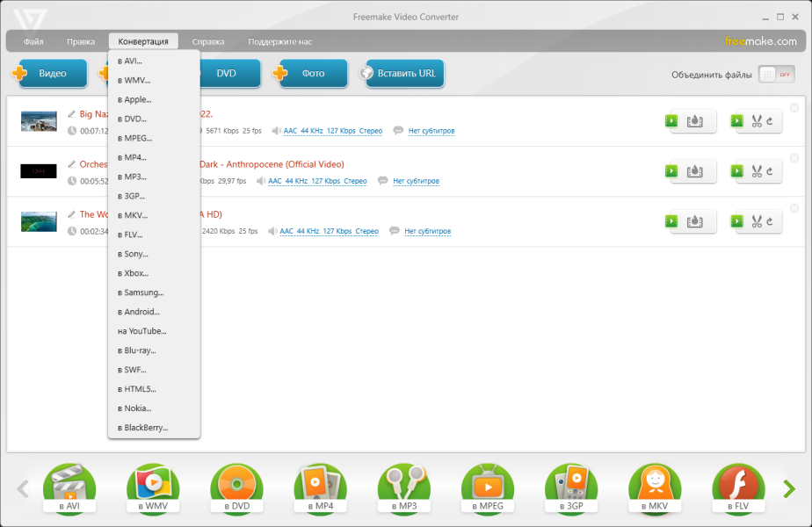Viewport: 812px width, 527px height.
Task: Open scissors edit tool for first video
Action: click(758, 121)
